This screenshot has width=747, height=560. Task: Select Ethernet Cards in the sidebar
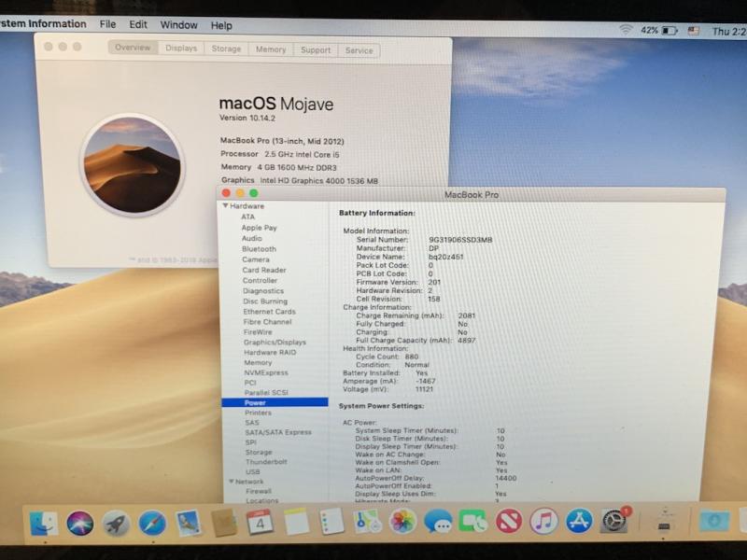coord(269,312)
